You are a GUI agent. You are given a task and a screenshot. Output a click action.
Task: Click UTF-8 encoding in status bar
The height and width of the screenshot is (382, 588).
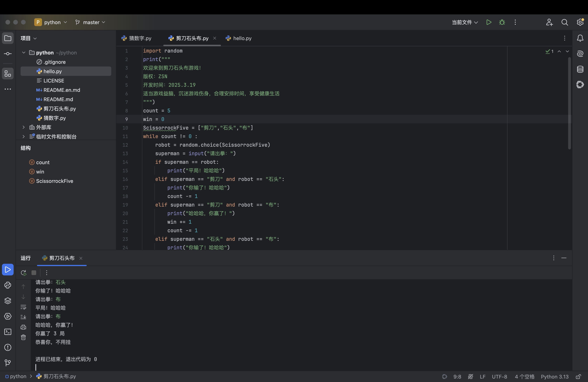click(499, 377)
